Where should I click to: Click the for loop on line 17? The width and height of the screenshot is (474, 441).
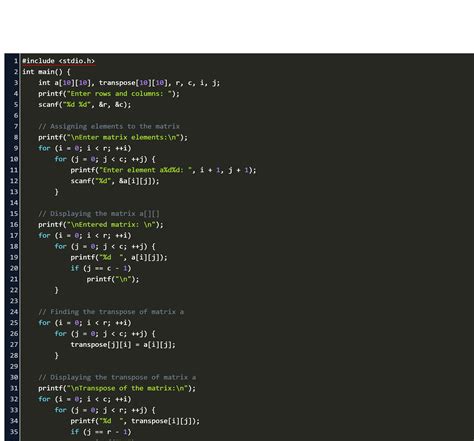pos(85,236)
